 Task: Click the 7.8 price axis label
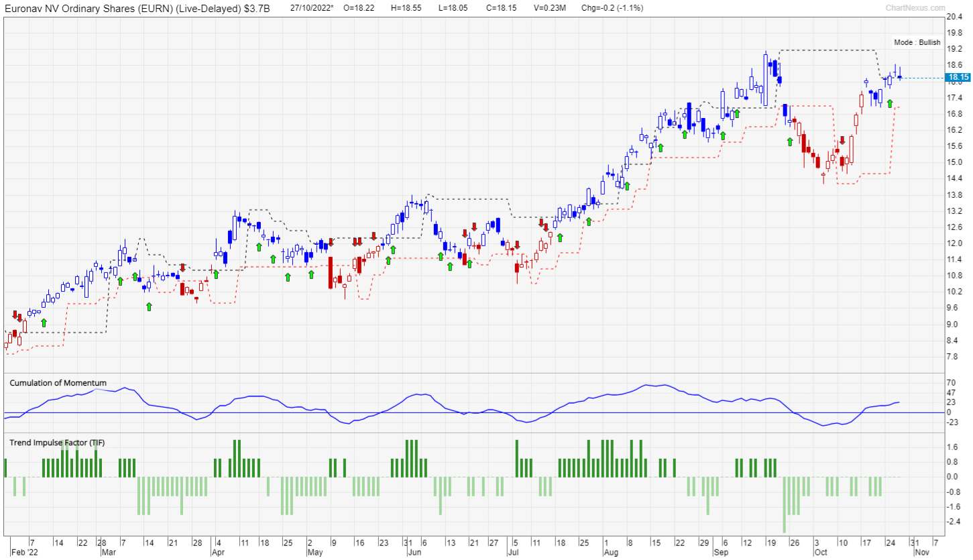click(x=952, y=357)
